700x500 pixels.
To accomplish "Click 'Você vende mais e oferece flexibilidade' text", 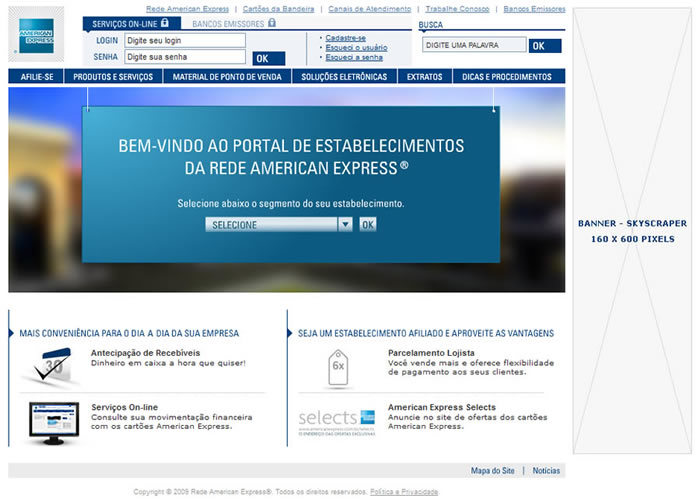I will 471,363.
